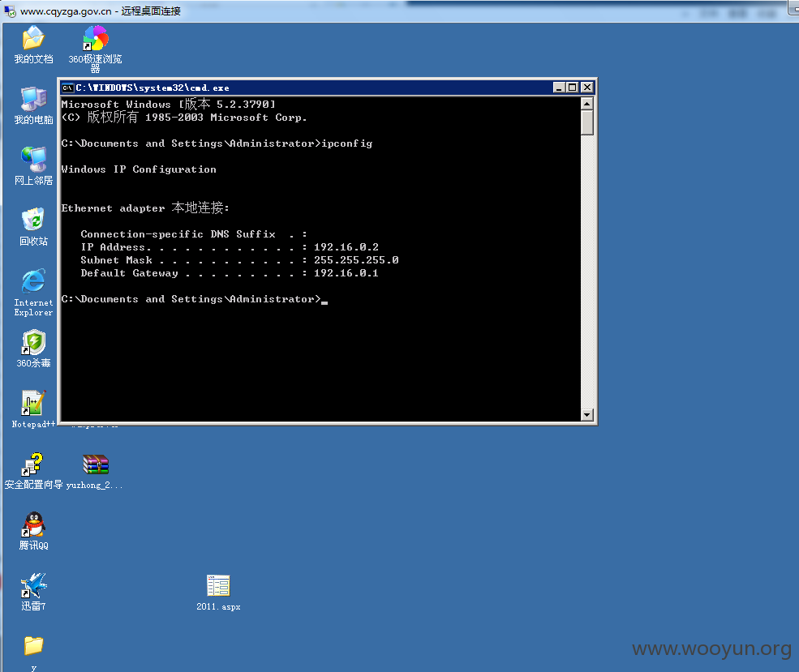
Task: Click the scroll up arrow in the cmd window
Action: (x=587, y=104)
